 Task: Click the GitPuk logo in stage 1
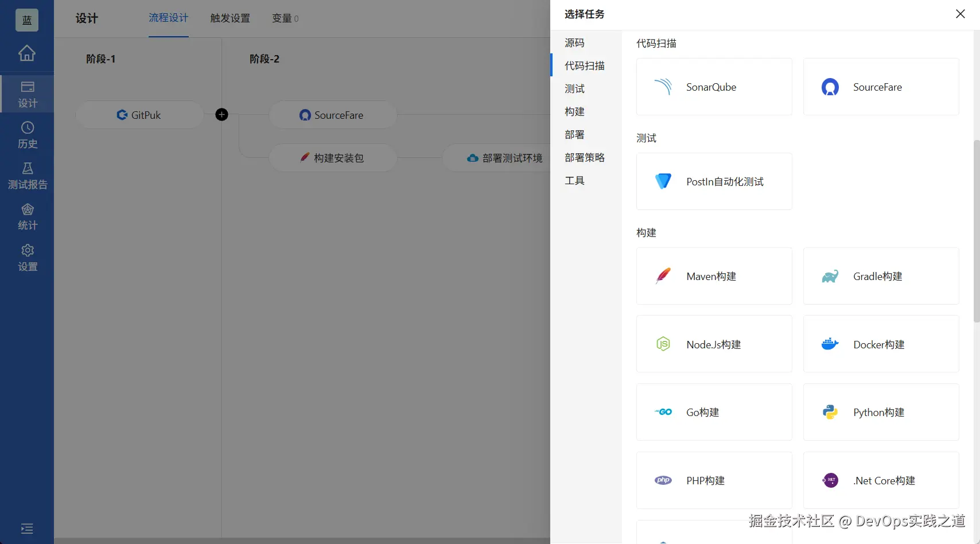(122, 115)
